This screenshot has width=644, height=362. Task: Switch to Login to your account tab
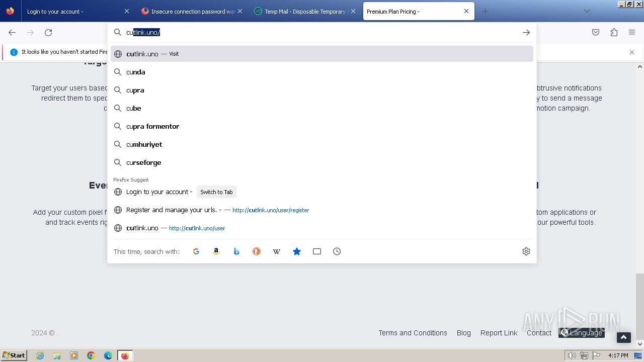[x=76, y=11]
